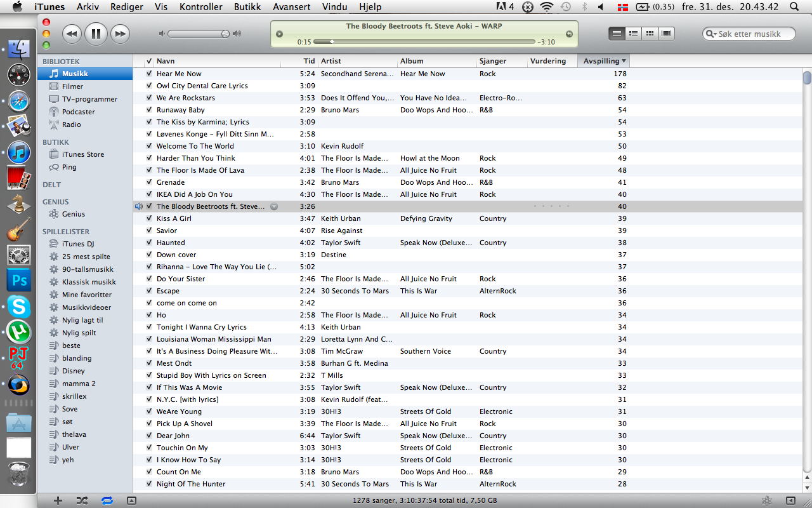
Task: Open the iTunes Store
Action: tap(85, 154)
